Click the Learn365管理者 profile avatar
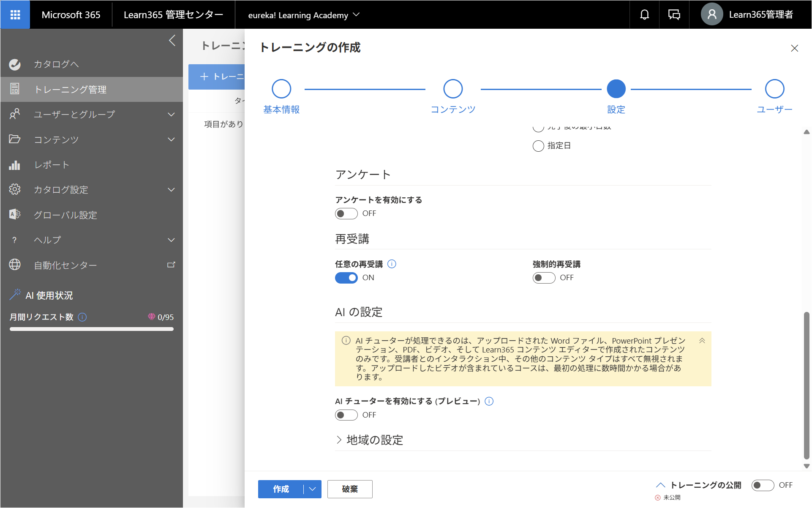 (712, 15)
